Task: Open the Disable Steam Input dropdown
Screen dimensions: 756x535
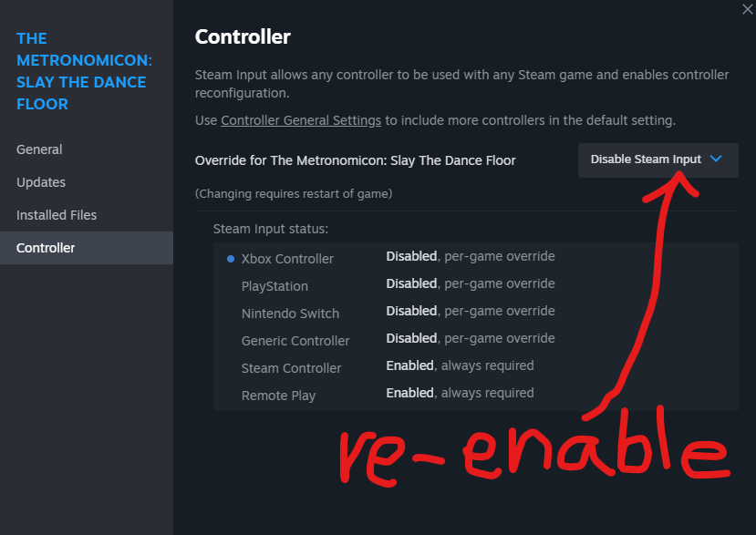Action: 658,159
